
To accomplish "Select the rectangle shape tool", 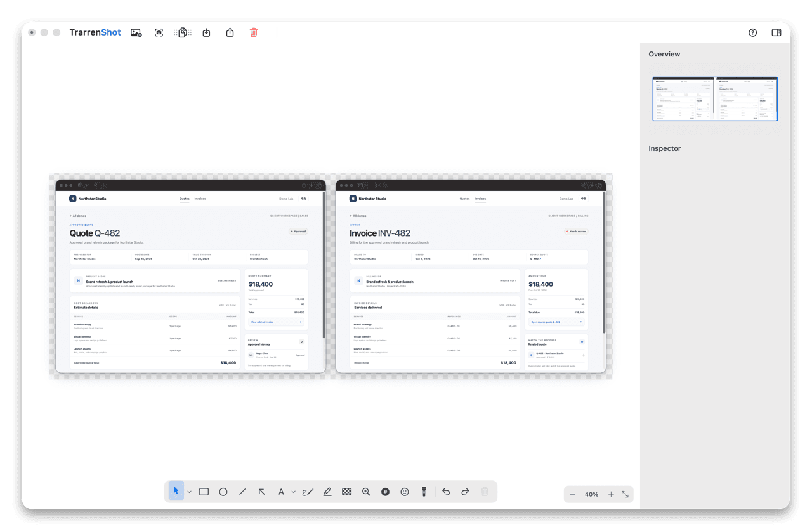I will pyautogui.click(x=204, y=492).
